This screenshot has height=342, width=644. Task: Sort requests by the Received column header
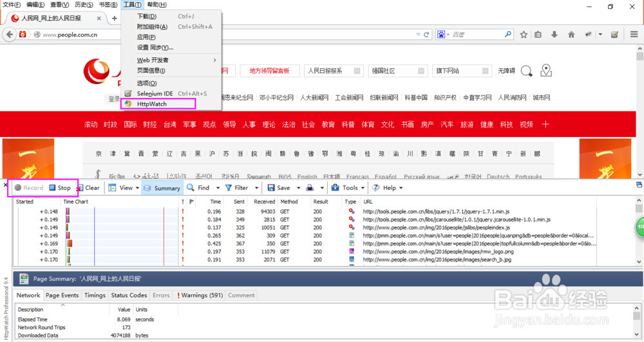tap(264, 202)
